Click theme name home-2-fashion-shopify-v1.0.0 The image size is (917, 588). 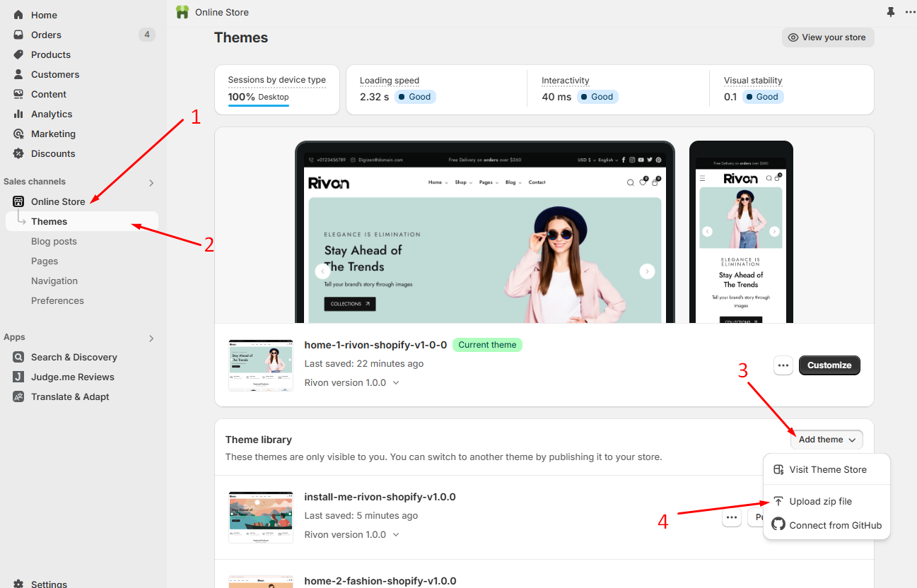point(380,581)
